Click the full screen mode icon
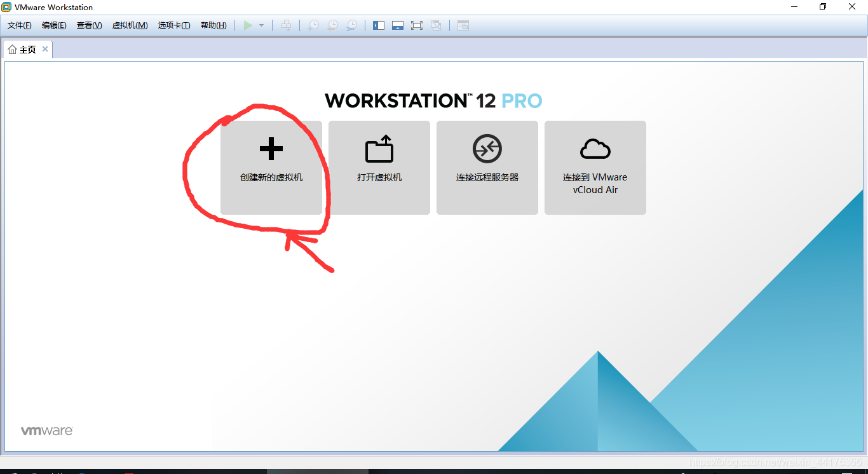Screen dimensions: 868x474 (x=417, y=25)
